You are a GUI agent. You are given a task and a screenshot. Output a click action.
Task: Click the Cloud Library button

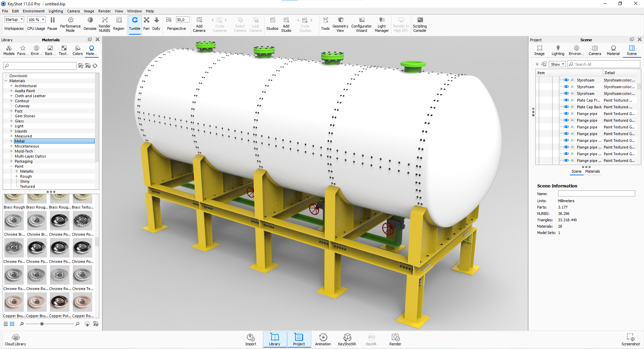pyautogui.click(x=15, y=339)
